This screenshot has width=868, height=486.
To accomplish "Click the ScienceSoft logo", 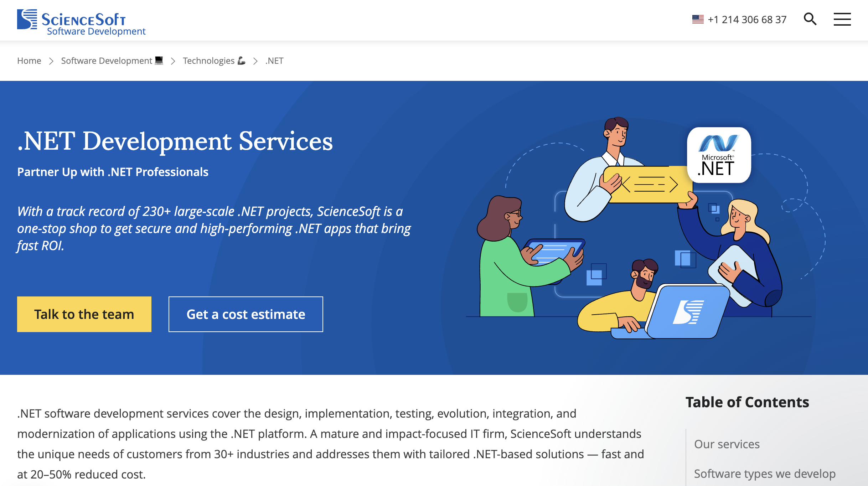I will (71, 19).
